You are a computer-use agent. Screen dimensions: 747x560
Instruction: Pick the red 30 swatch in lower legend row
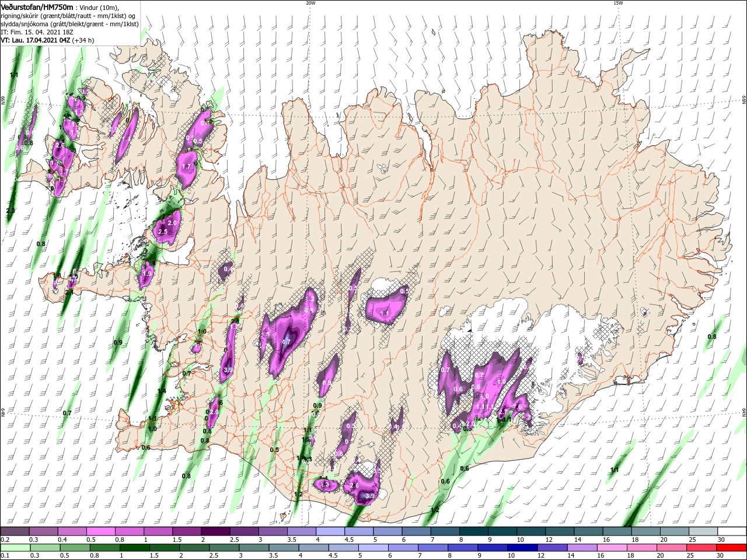click(731, 547)
